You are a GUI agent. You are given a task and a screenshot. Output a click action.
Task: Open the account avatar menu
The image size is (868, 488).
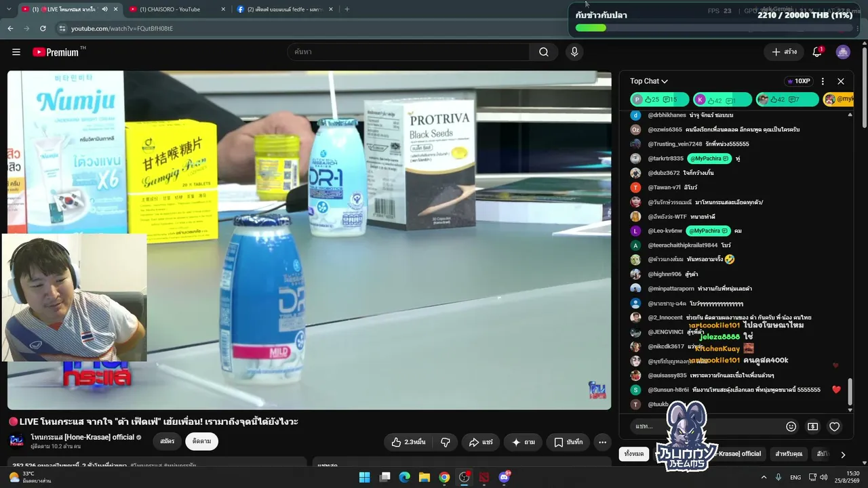843,52
